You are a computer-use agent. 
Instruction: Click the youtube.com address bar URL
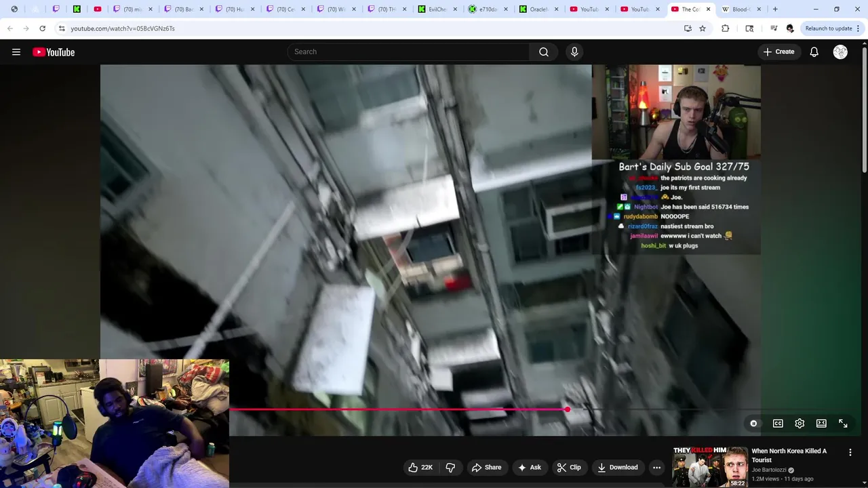click(x=123, y=28)
